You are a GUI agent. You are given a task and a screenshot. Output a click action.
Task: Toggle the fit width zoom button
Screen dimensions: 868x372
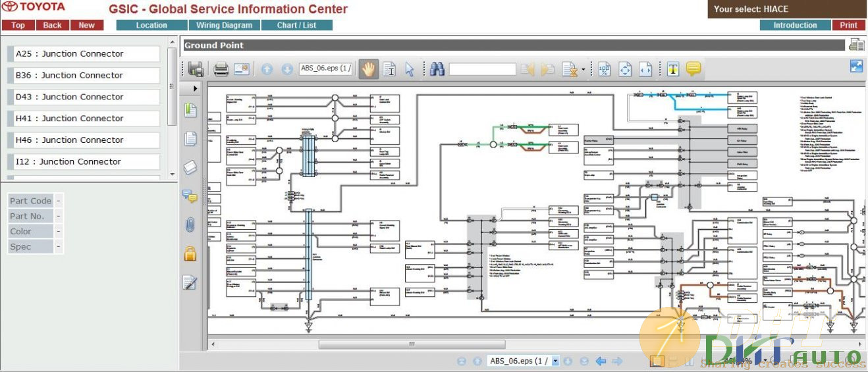click(x=645, y=69)
